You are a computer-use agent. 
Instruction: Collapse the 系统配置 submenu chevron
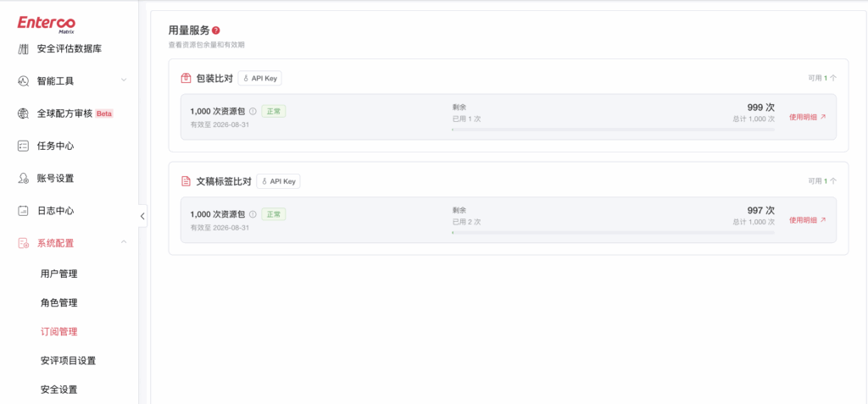pyautogui.click(x=124, y=242)
